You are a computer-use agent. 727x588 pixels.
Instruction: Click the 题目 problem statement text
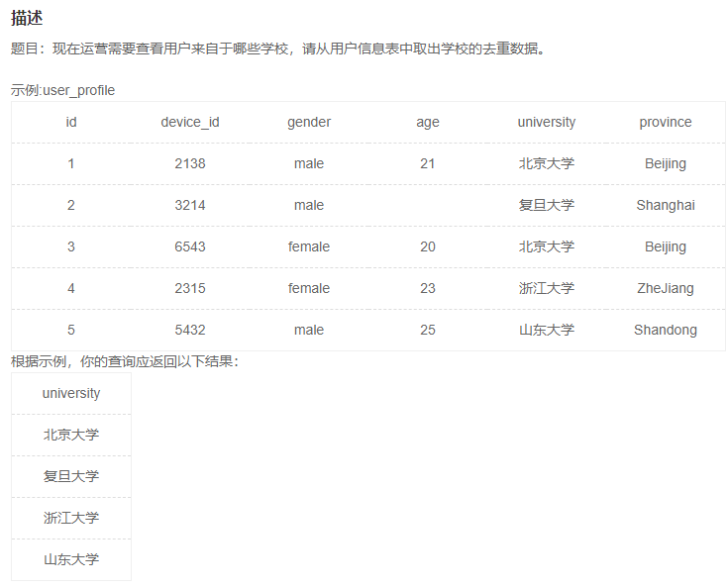pos(278,49)
